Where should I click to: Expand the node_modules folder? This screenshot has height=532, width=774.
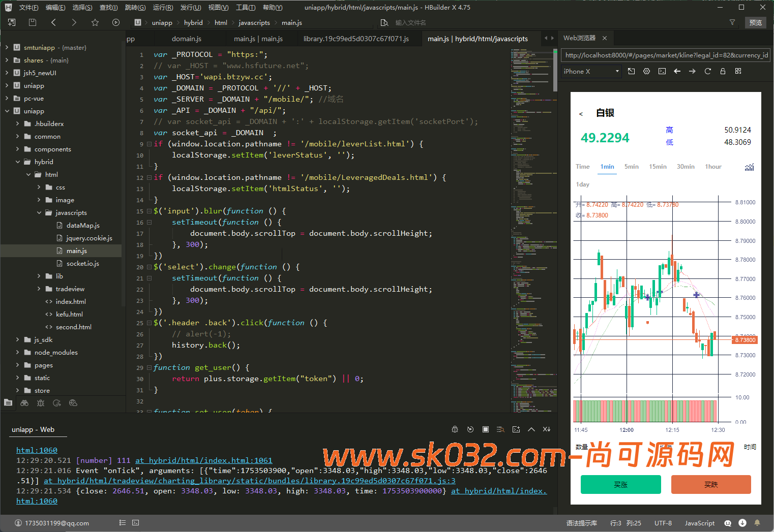18,352
